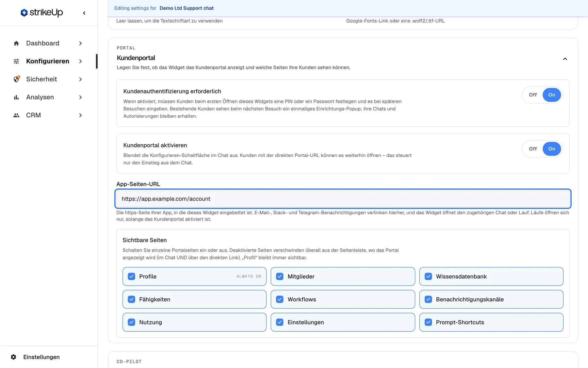The height and width of the screenshot is (368, 588).
Task: Click the Einstellungen gear icon in sidebar
Action: [13, 357]
